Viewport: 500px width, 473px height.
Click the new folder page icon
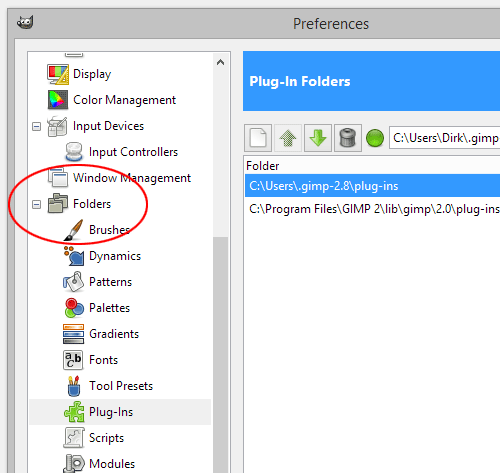click(x=258, y=138)
